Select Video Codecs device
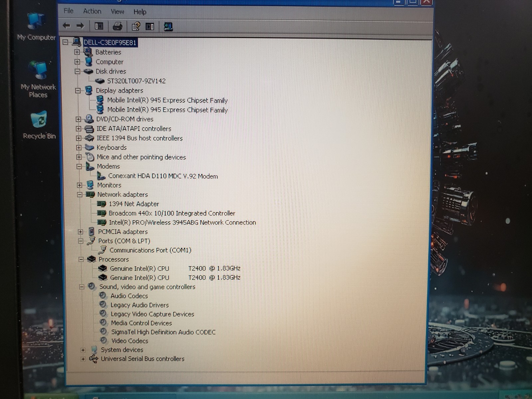This screenshot has width=532, height=399. 130,341
